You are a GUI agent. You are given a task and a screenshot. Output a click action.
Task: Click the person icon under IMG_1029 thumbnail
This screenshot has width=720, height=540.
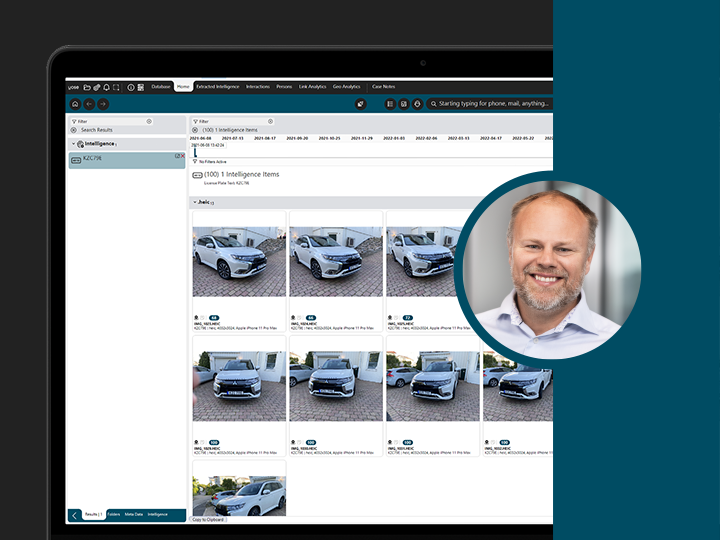[196, 442]
